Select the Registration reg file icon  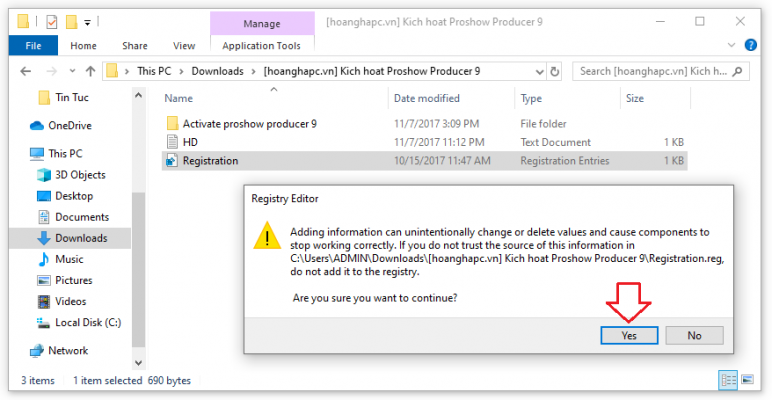click(x=171, y=160)
